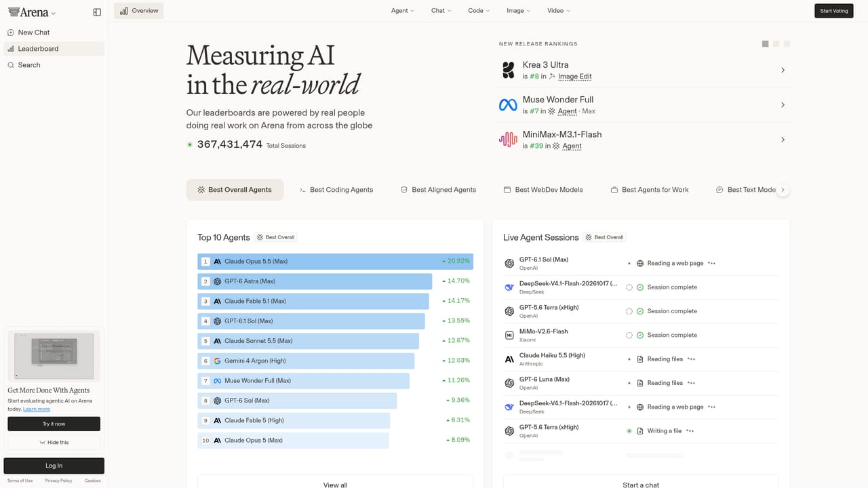The width and height of the screenshot is (868, 488).
Task: Select the first release carousel indicator square
Action: pyautogui.click(x=766, y=44)
